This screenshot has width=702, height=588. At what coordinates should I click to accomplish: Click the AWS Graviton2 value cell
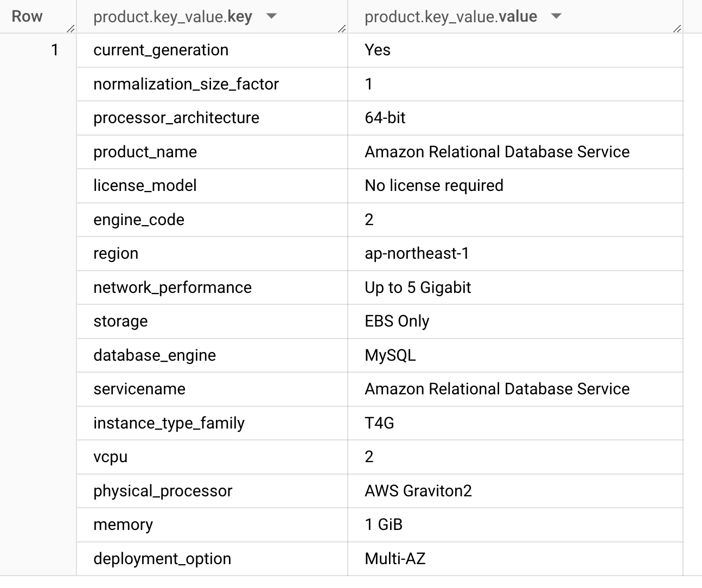(x=418, y=491)
